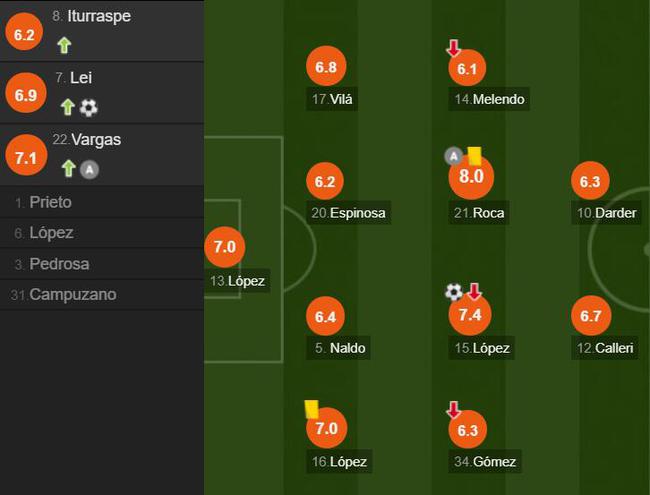650x495 pixels.
Task: Open Campuzano from the bench list
Action: [72, 295]
